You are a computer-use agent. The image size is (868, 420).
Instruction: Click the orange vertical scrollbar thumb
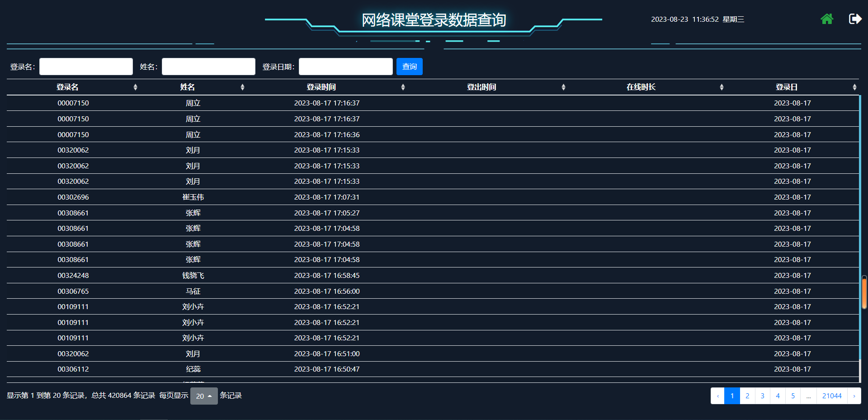pos(864,293)
